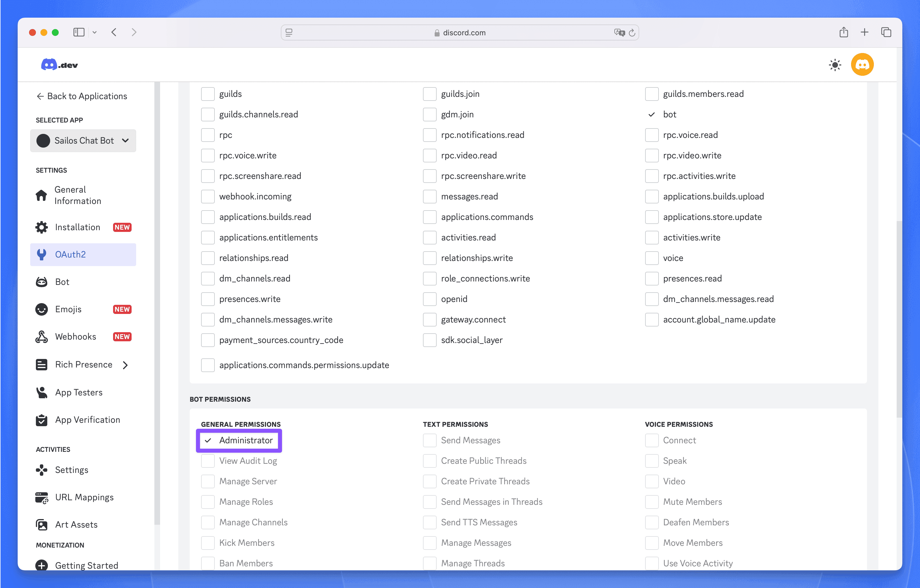Click the main page vertical scrollbar

click(899, 319)
